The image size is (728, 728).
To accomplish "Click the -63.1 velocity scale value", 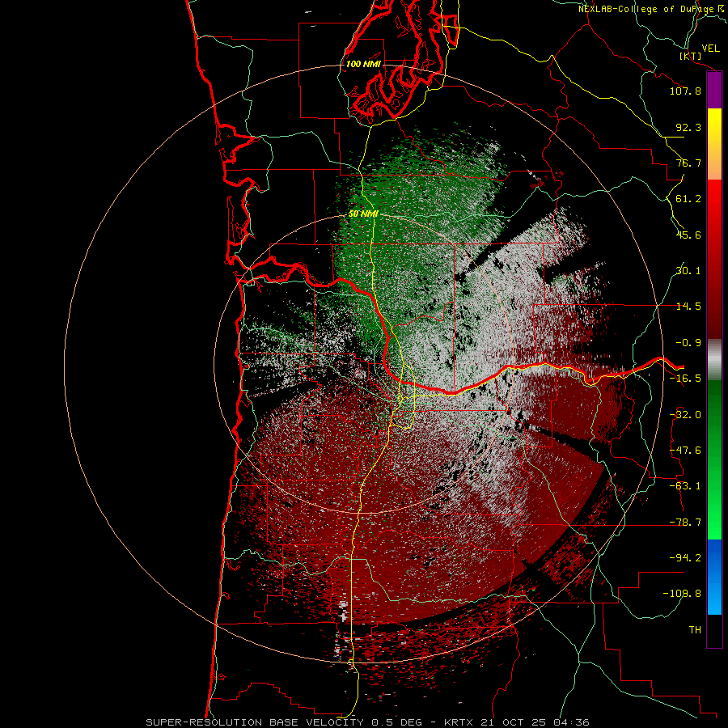I will pyautogui.click(x=685, y=486).
